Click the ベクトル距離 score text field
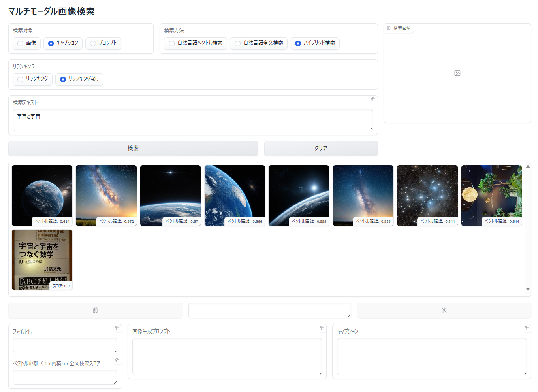538x392 pixels. pyautogui.click(x=65, y=377)
